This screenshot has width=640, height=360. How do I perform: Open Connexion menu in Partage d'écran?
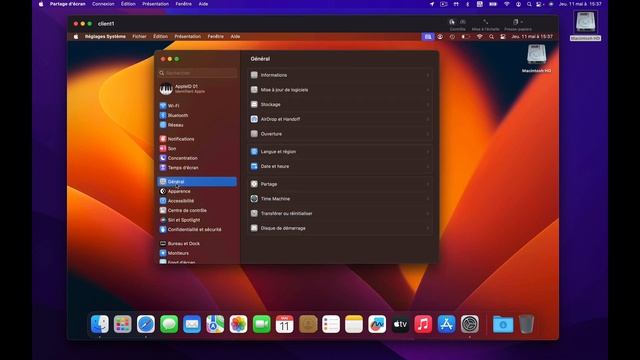[103, 4]
